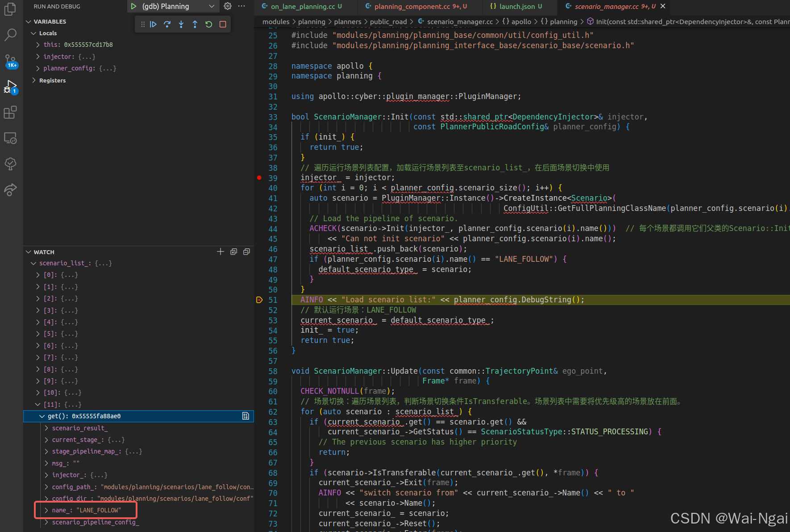
Task: Restart the debug session
Action: pos(208,24)
